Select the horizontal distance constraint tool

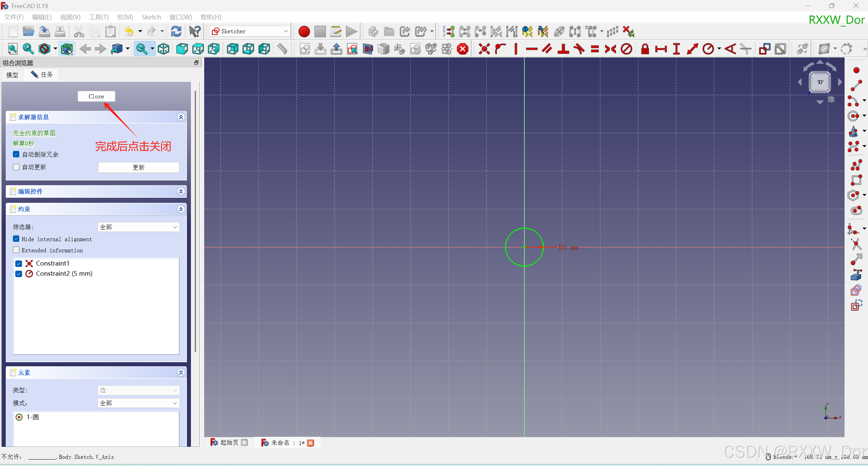tap(661, 49)
